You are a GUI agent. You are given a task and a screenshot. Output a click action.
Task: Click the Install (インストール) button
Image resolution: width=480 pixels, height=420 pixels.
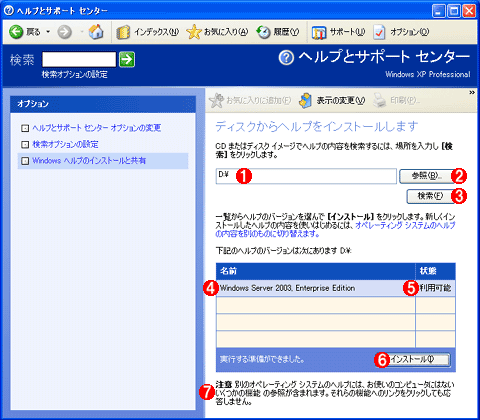(416, 360)
